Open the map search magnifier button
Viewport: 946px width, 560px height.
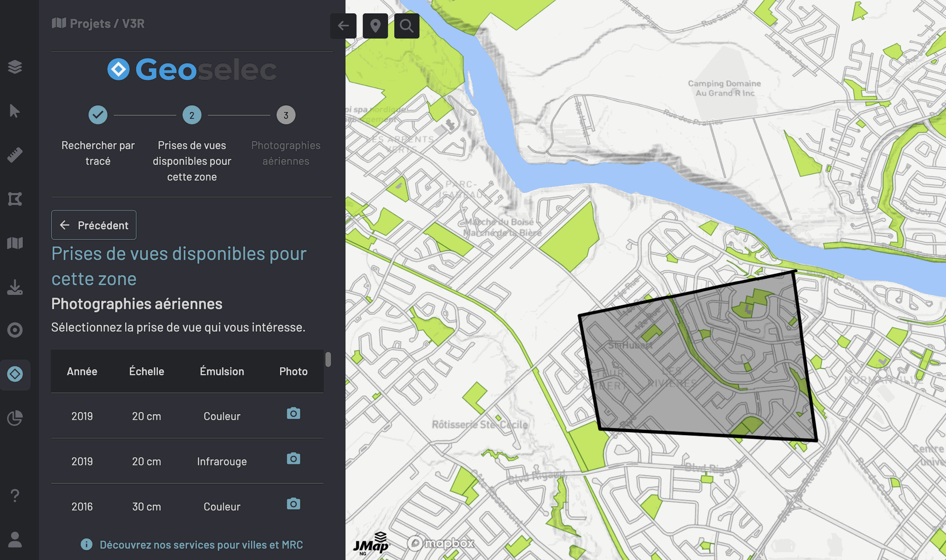[x=406, y=26]
